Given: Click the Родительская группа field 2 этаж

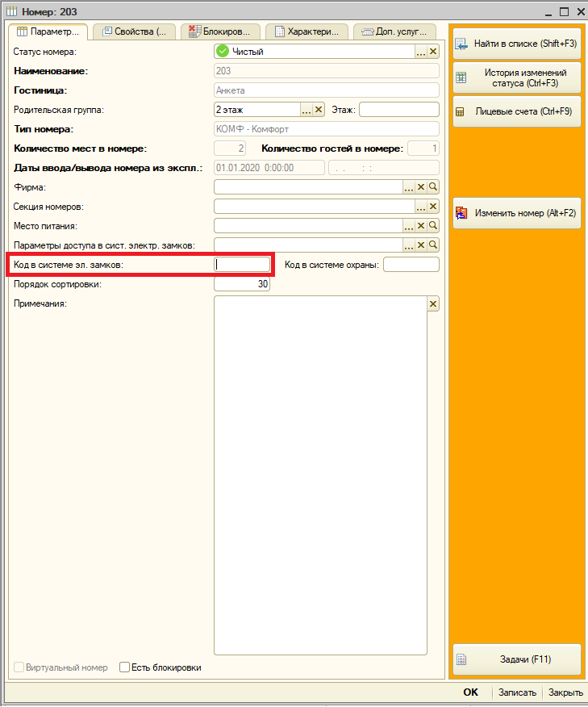Looking at the screenshot, I should pyautogui.click(x=256, y=110).
